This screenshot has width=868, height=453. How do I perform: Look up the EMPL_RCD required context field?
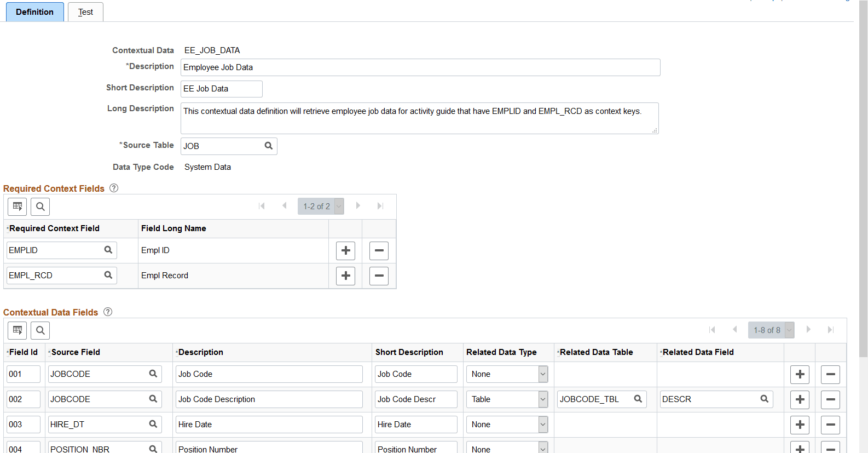tap(108, 275)
